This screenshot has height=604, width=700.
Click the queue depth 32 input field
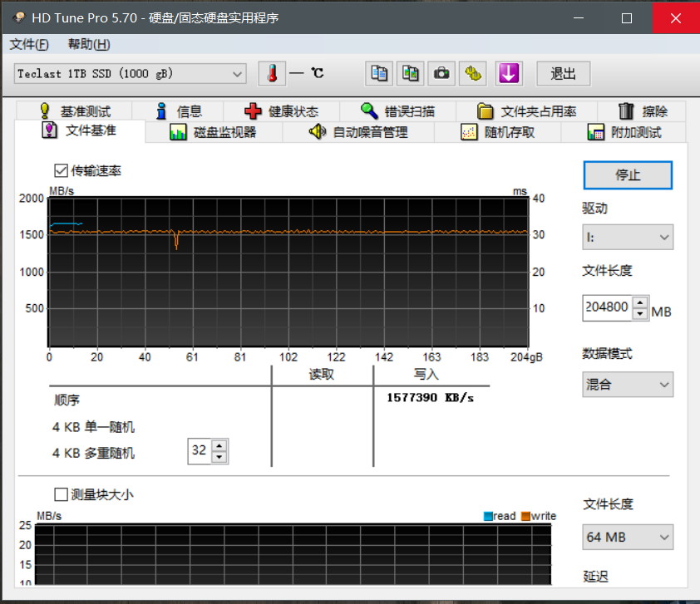(x=200, y=450)
